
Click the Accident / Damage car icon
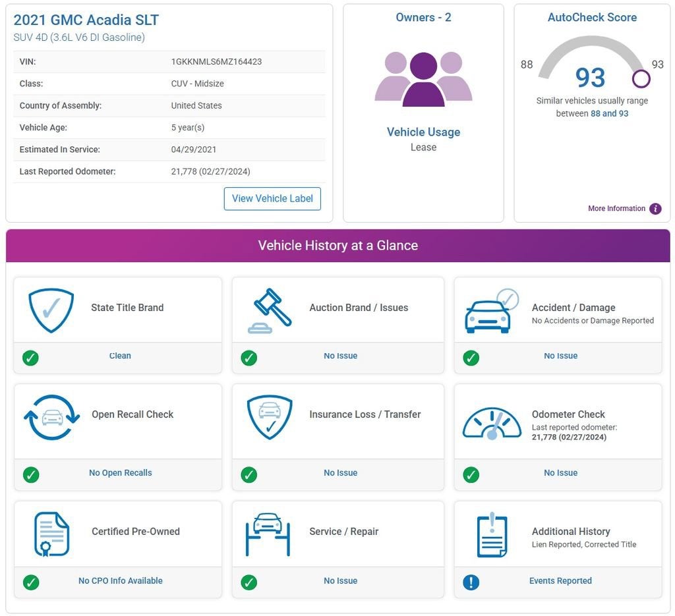pos(492,311)
